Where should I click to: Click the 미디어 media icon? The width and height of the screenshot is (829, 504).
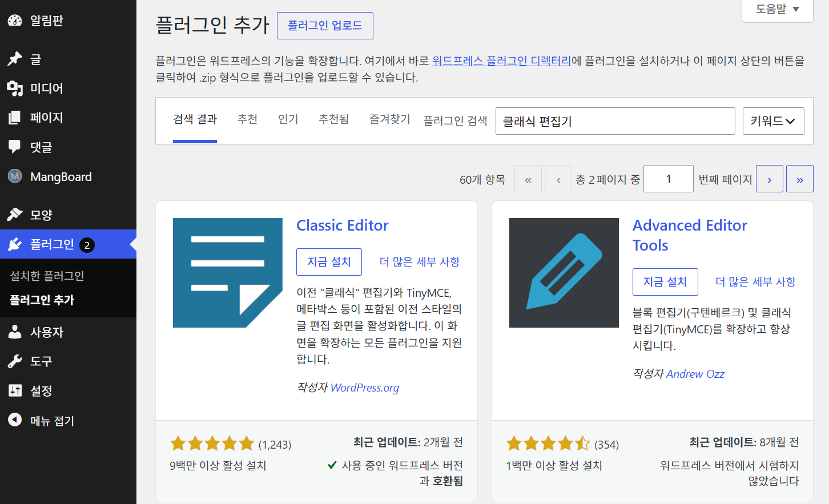tap(15, 88)
